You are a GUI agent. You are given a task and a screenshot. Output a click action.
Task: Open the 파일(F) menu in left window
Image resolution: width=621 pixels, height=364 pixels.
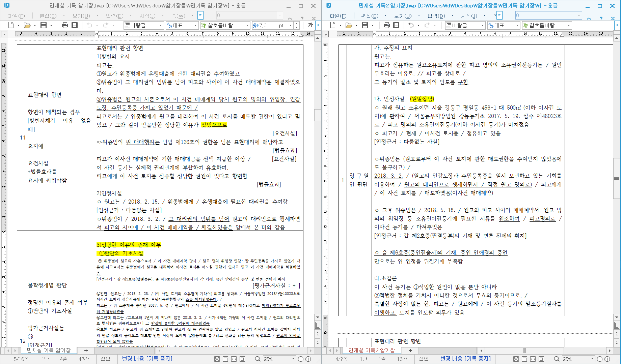[x=17, y=16]
